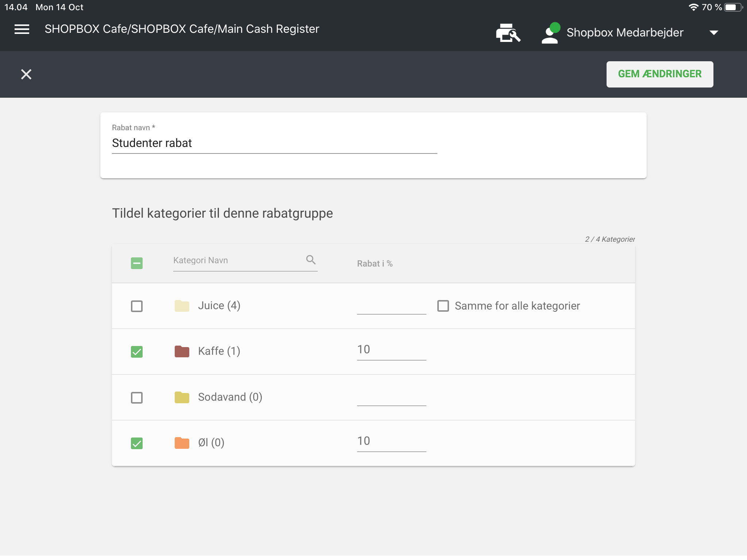This screenshot has width=747, height=560.
Task: Close the discount editor with the X
Action: [x=26, y=74]
